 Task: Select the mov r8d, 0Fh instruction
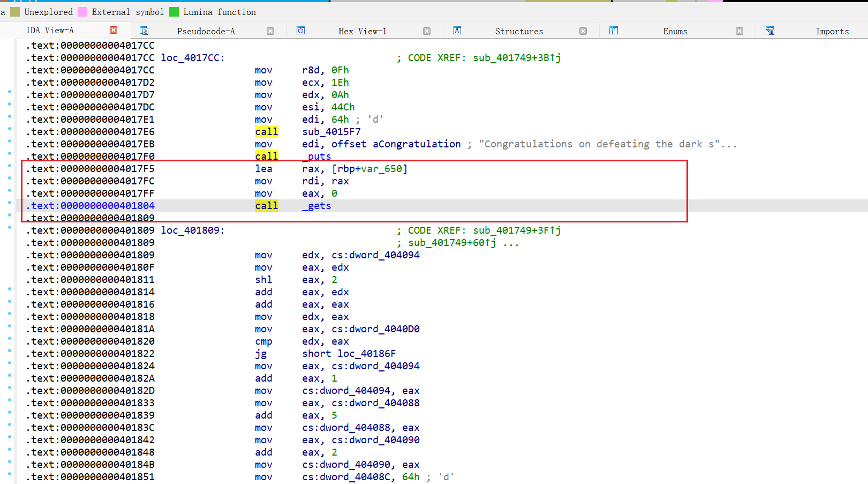(302, 70)
